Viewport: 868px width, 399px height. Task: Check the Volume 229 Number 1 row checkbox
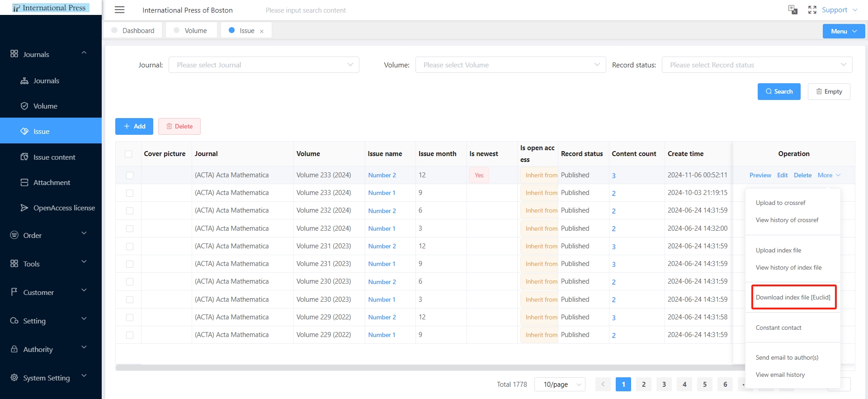tap(130, 335)
